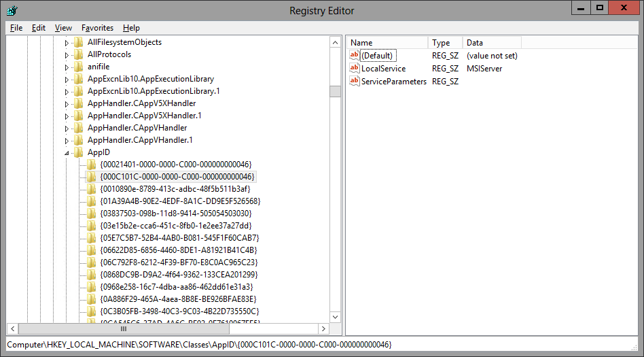Viewport: 644px width, 357px height.
Task: Select the AllProtocols key label
Action: [109, 54]
